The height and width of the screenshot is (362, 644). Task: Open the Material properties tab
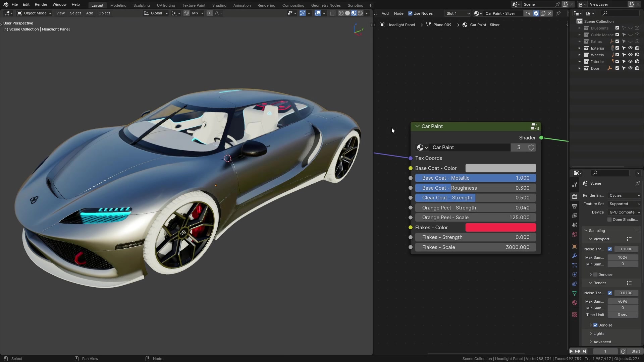(575, 303)
